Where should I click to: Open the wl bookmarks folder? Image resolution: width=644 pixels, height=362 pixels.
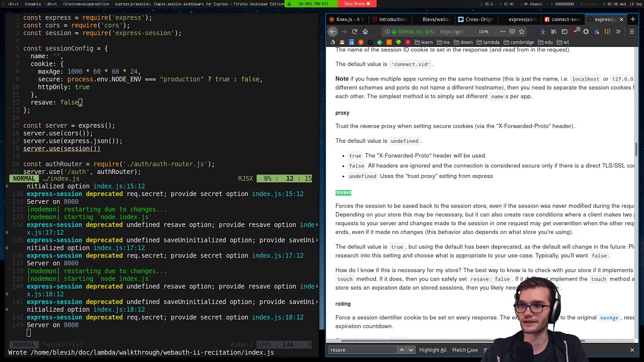click(562, 42)
